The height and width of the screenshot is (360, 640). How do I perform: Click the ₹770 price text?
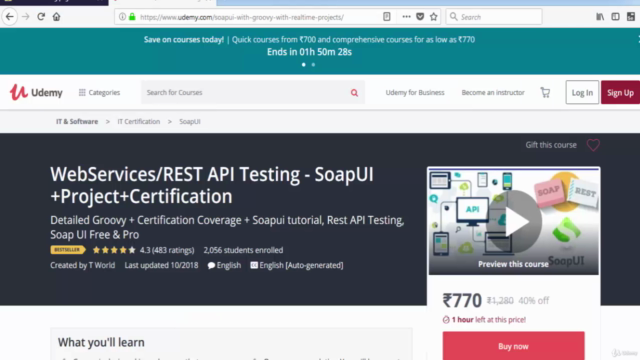click(x=462, y=301)
